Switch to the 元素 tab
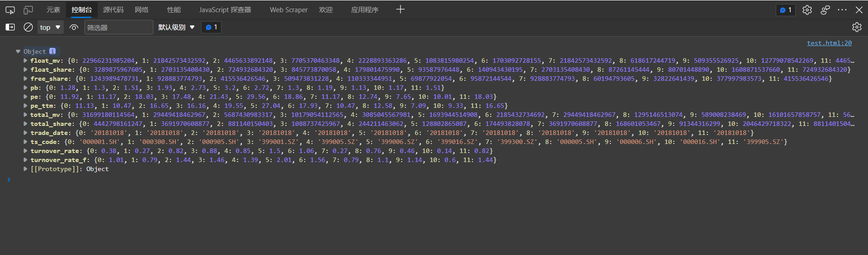The width and height of the screenshot is (868, 255). [53, 10]
